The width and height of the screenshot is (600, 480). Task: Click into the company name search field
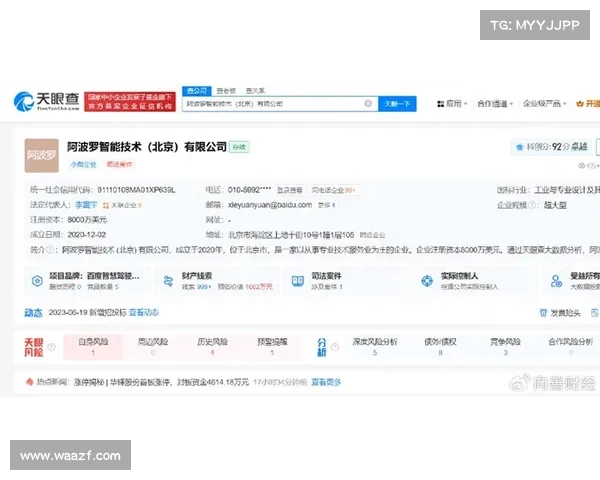270,103
